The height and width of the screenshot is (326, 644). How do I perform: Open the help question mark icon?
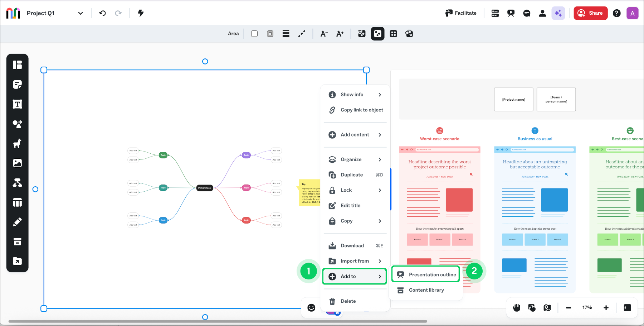coord(616,13)
